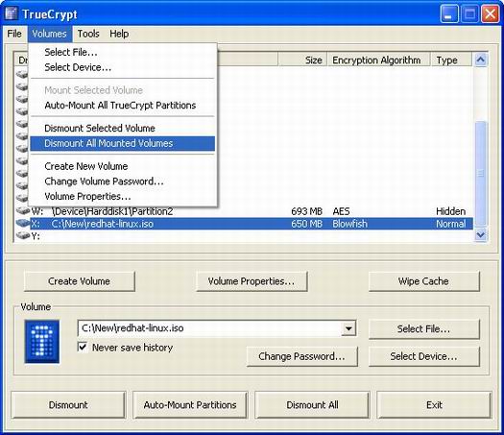Sort by the Type column header
Screen dimensions: 504x435
[x=451, y=60]
